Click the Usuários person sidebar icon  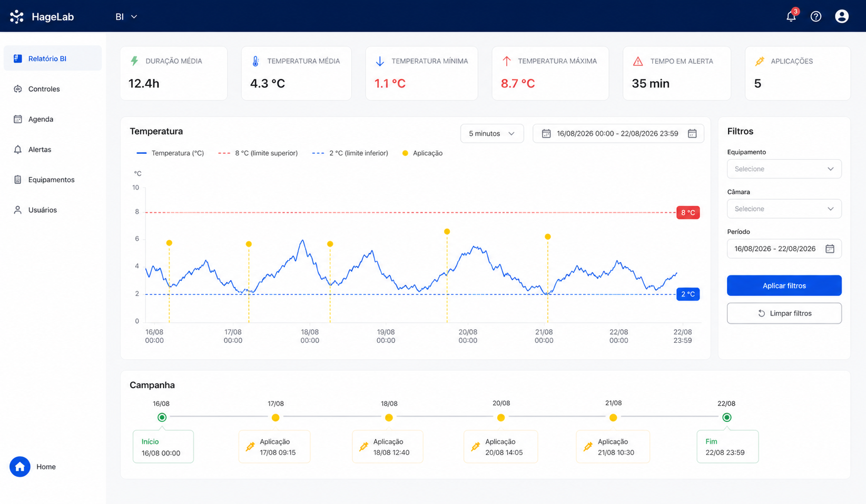pyautogui.click(x=18, y=210)
